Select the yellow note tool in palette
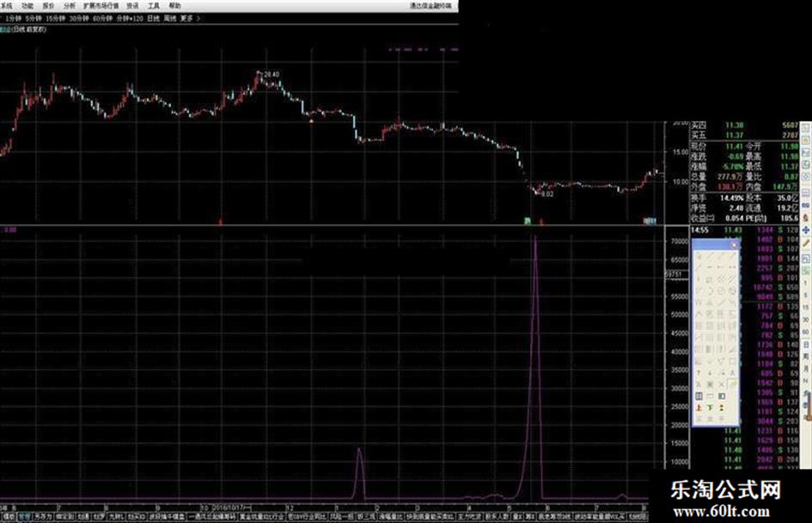The image size is (812, 523). 733,384
